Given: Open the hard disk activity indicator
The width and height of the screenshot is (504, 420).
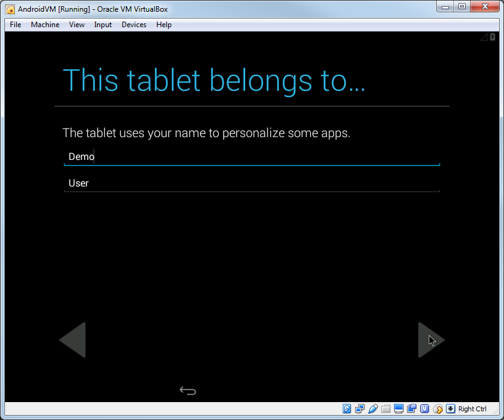Looking at the screenshot, I should coord(346,409).
